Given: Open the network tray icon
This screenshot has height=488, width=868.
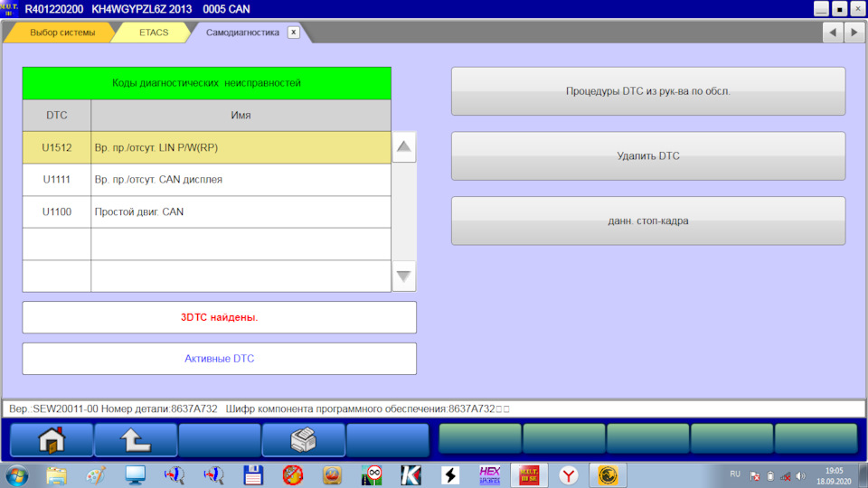Looking at the screenshot, I should coord(785,476).
